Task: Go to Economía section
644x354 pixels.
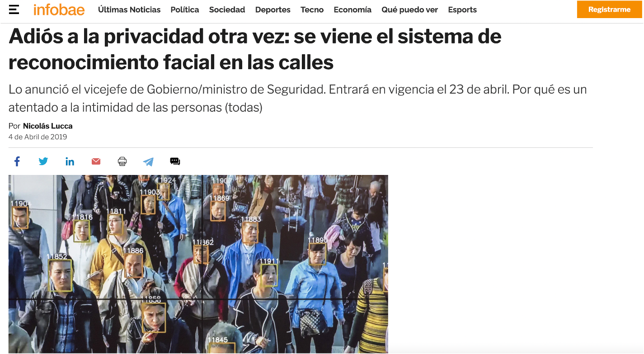Action: [353, 9]
